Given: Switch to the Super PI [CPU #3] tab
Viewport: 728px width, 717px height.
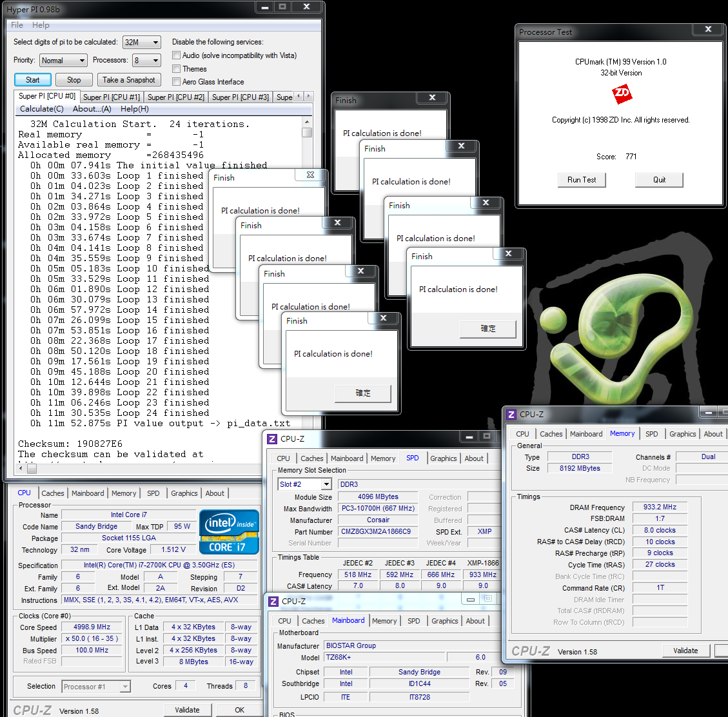Looking at the screenshot, I should coord(241,97).
